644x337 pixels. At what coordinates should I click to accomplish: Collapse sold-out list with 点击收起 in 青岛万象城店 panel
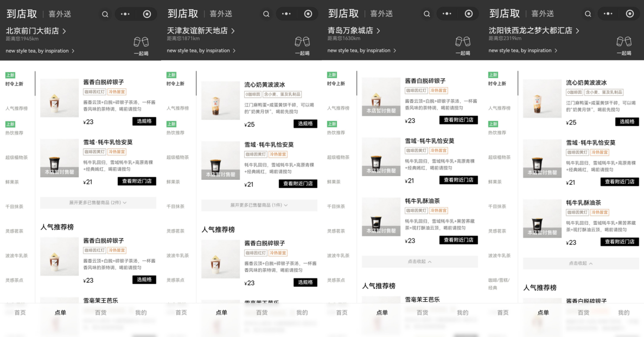coord(419,262)
